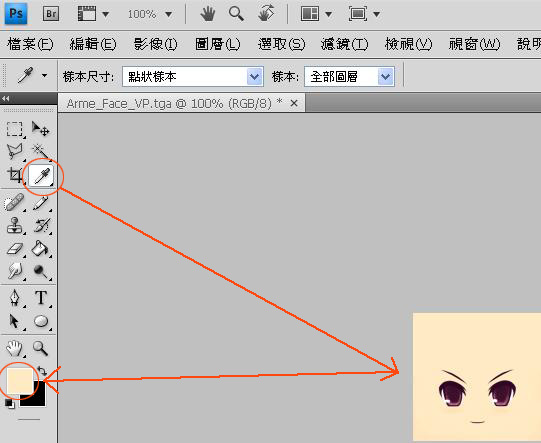Select the Paint Bucket tool
The height and width of the screenshot is (443, 541).
(40, 248)
